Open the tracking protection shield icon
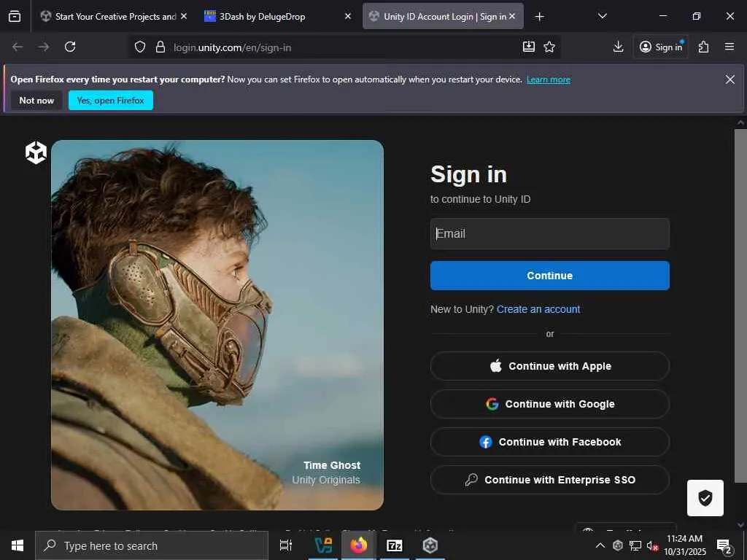Viewport: 747px width, 560px height. pos(139,47)
